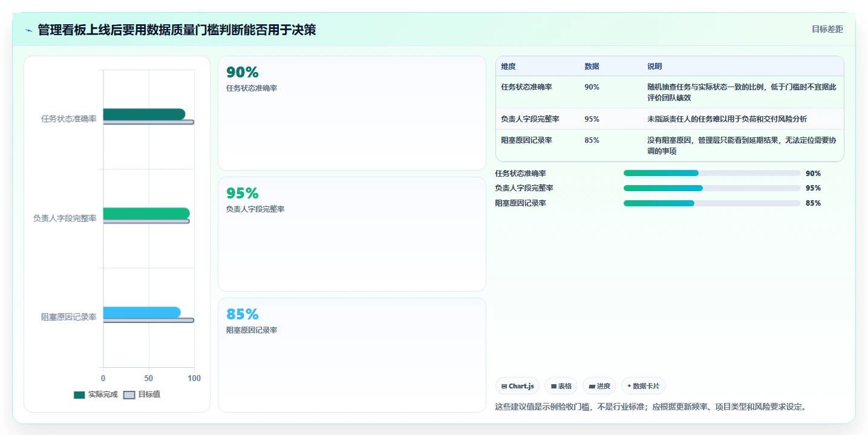Toggle the 目标值 legend item in the chart

[142, 394]
